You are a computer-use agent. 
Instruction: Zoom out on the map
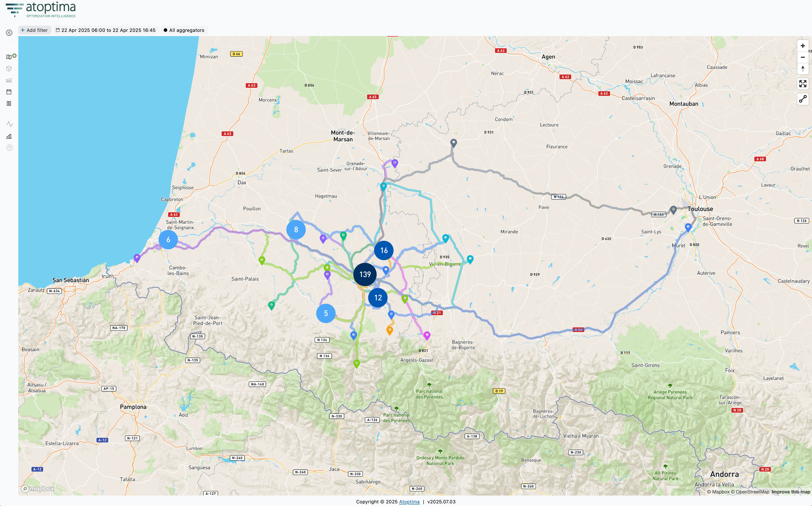tap(803, 57)
